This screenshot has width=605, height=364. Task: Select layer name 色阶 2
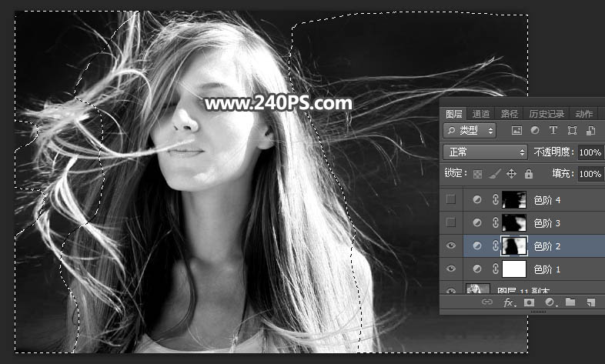[547, 246]
